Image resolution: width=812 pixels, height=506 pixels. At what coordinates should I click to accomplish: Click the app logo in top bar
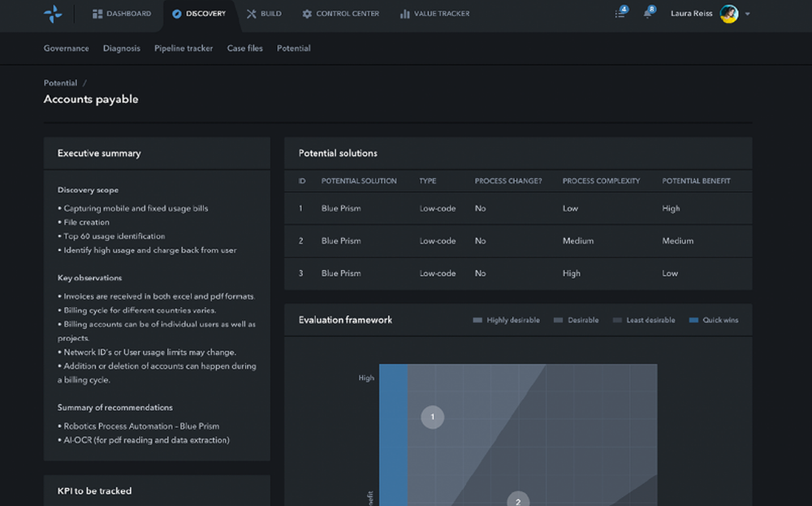(53, 14)
